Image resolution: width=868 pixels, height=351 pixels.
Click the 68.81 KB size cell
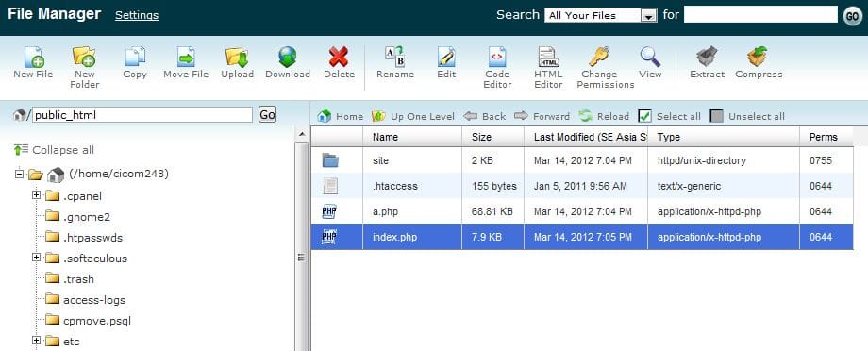[492, 211]
